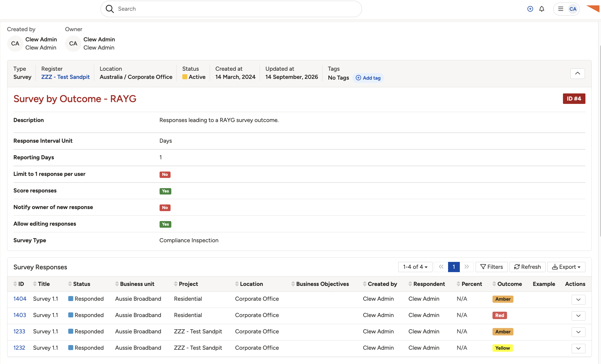Sort responses by Respondent column
Viewport: 601px width, 364px height.
point(427,284)
